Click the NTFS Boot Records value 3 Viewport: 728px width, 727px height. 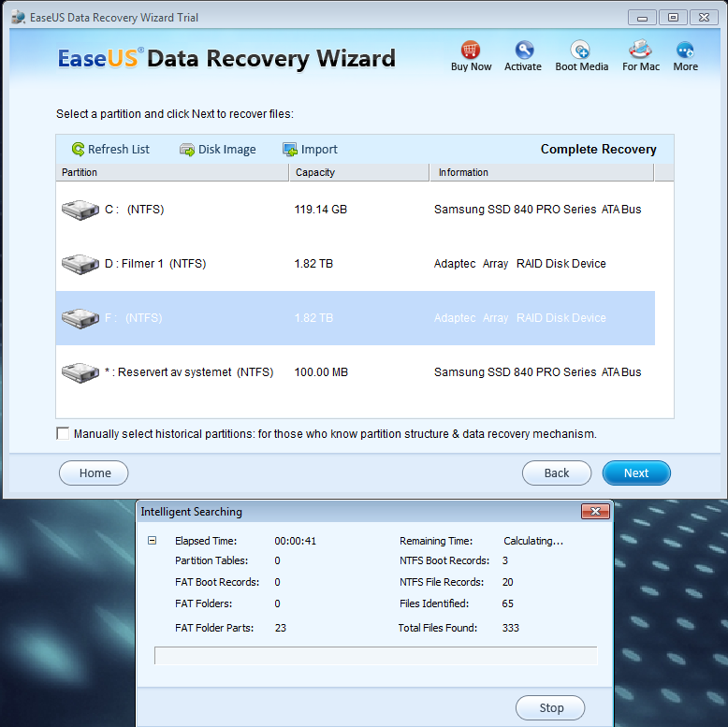(505, 560)
